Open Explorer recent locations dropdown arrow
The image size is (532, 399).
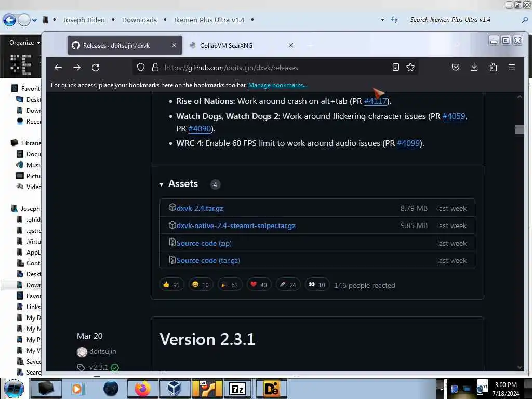tap(34, 20)
